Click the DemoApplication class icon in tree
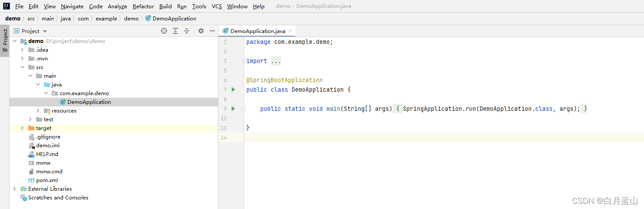Screen dimensions: 644x209 pos(63,102)
